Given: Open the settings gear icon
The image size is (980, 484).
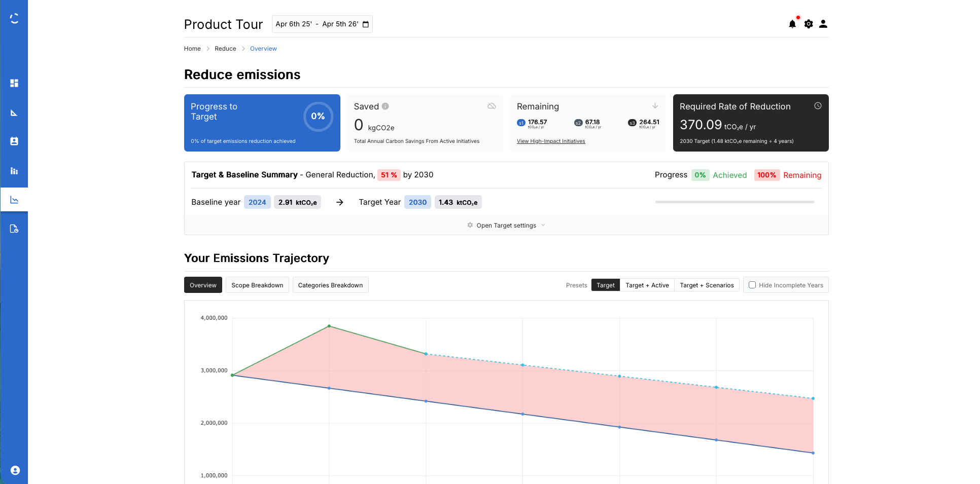Looking at the screenshot, I should [x=808, y=24].
